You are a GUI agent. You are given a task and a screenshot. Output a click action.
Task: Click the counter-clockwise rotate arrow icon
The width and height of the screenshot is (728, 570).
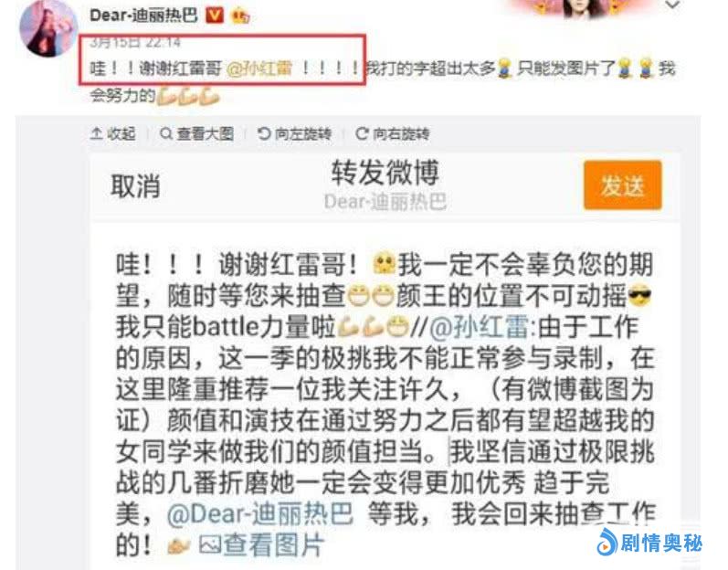pos(264,133)
